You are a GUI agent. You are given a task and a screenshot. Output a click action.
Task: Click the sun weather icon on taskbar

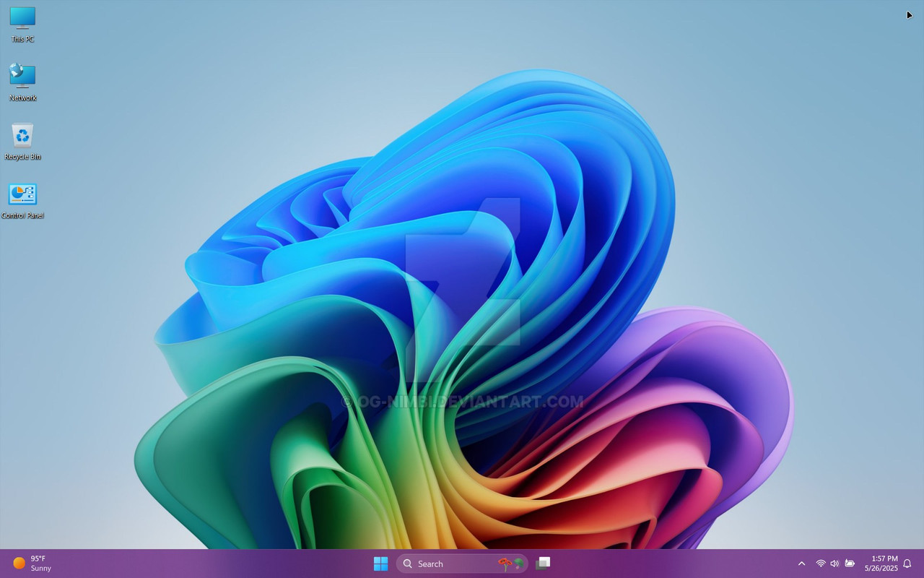tap(19, 563)
